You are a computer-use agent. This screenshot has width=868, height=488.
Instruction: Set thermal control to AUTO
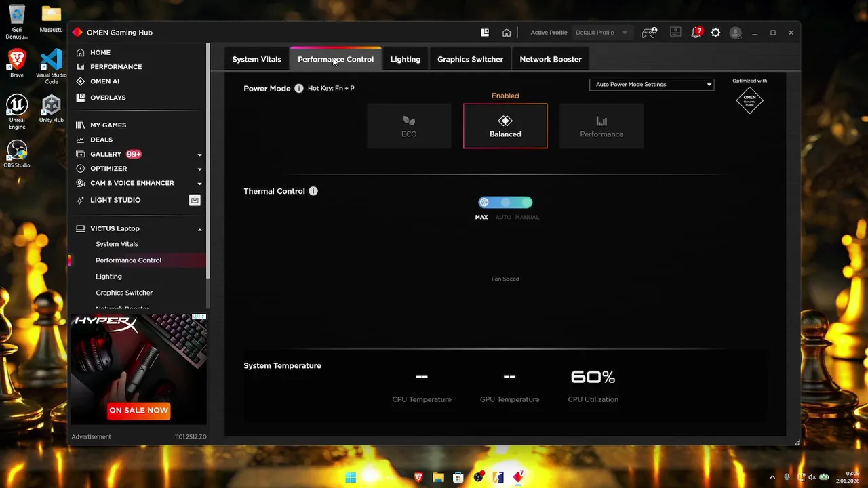pos(503,217)
